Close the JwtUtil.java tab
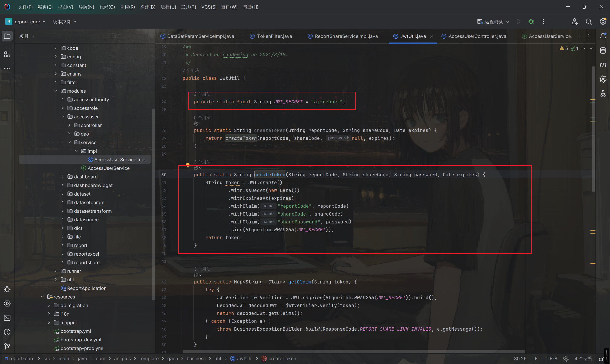 432,36
